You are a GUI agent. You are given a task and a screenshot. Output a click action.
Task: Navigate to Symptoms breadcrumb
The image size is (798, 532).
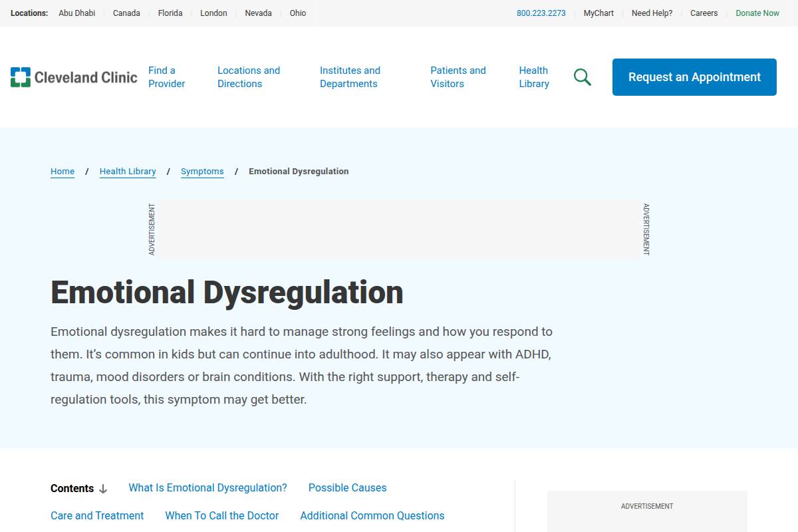[x=202, y=172]
